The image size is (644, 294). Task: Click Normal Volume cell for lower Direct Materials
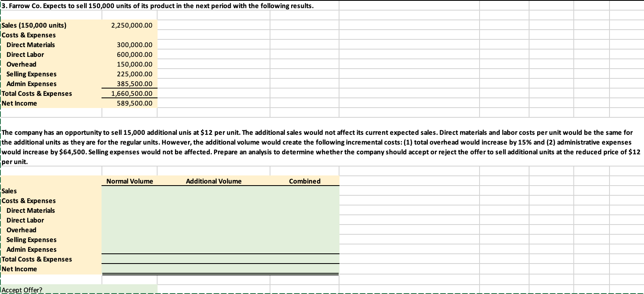[130, 210]
